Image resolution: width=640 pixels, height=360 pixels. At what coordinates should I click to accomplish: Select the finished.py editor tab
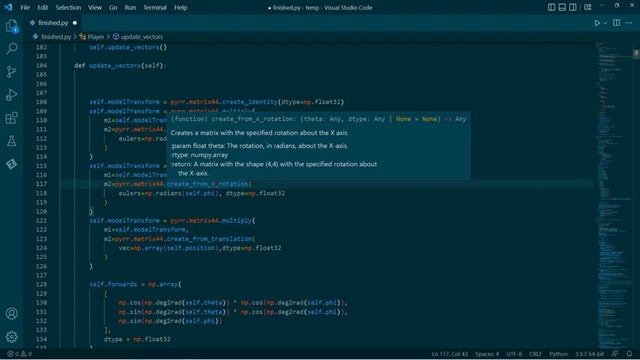point(52,23)
